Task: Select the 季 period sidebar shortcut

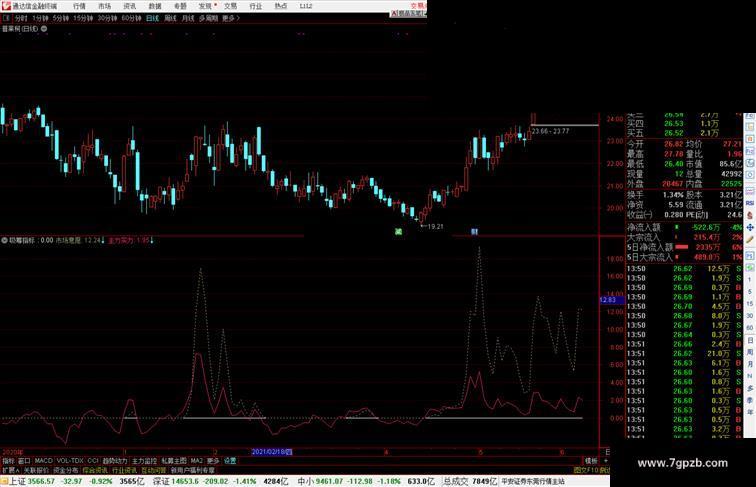Action: (750, 401)
